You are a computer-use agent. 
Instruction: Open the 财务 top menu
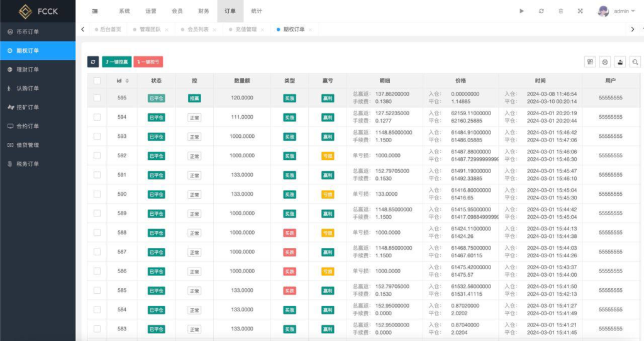[204, 11]
